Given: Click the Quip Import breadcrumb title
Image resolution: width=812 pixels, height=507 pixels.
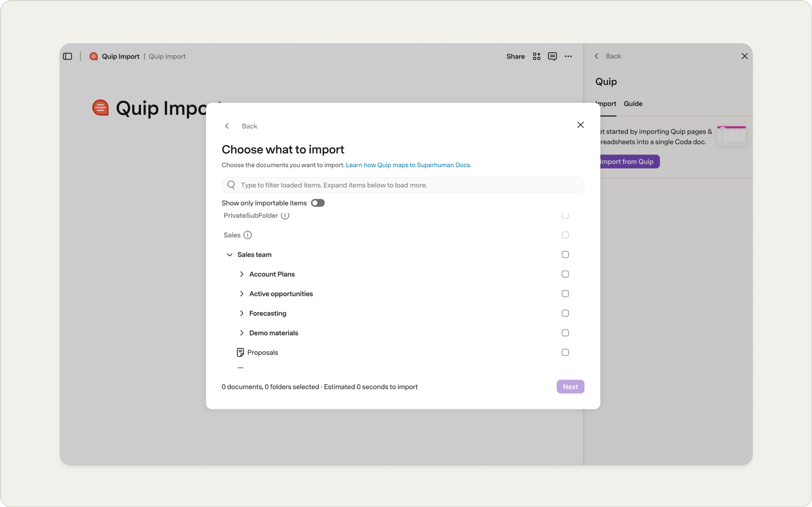Looking at the screenshot, I should coord(121,56).
